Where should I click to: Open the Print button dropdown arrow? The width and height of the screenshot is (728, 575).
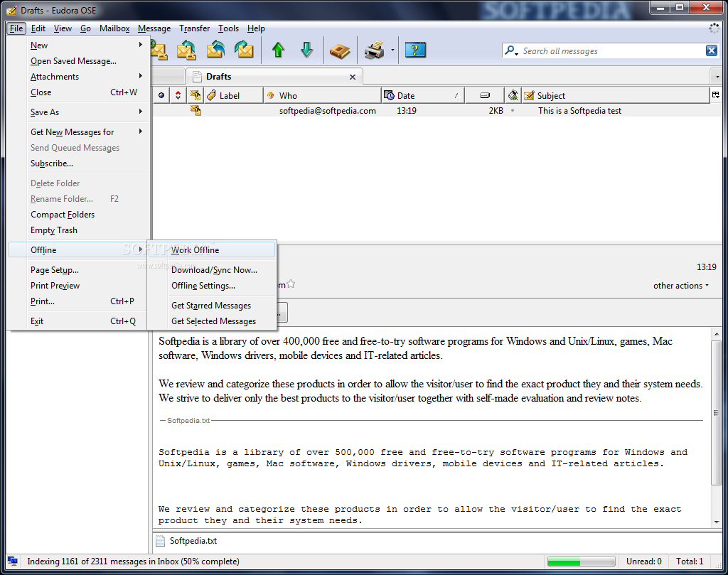coord(392,50)
